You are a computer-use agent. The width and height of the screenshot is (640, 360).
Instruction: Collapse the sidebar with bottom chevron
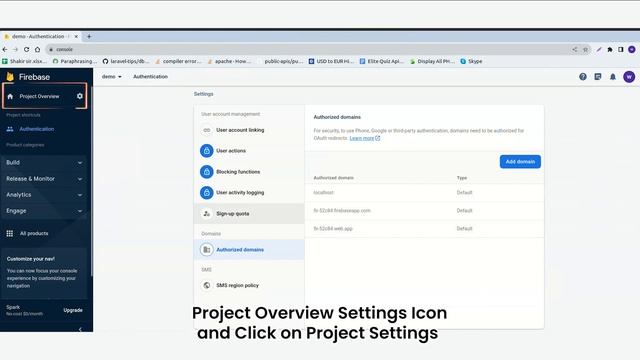[80, 329]
